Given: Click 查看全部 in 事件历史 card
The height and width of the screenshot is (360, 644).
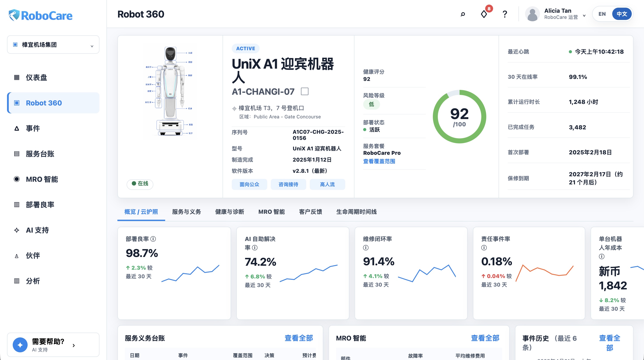Looking at the screenshot, I should point(609,343).
